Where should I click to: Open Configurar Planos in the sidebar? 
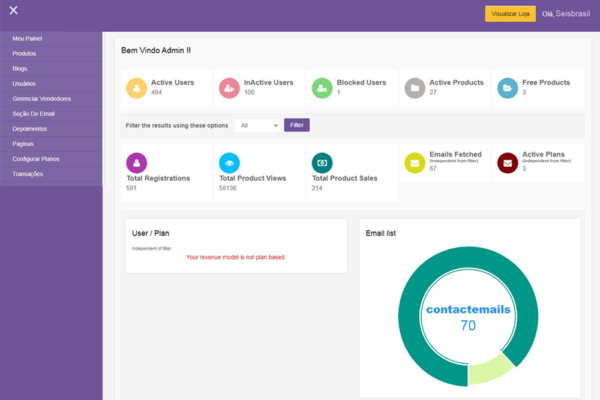pyautogui.click(x=36, y=159)
